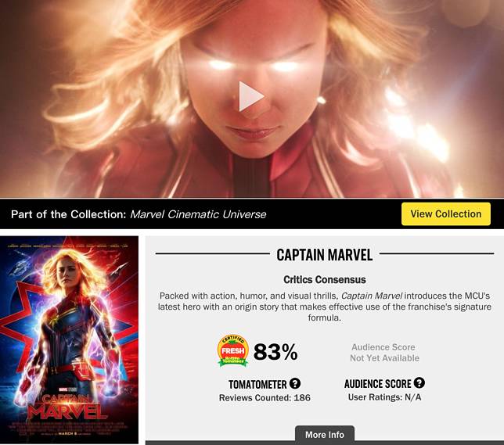The height and width of the screenshot is (445, 504).
Task: Click the Audience Score heading label
Action: click(378, 384)
